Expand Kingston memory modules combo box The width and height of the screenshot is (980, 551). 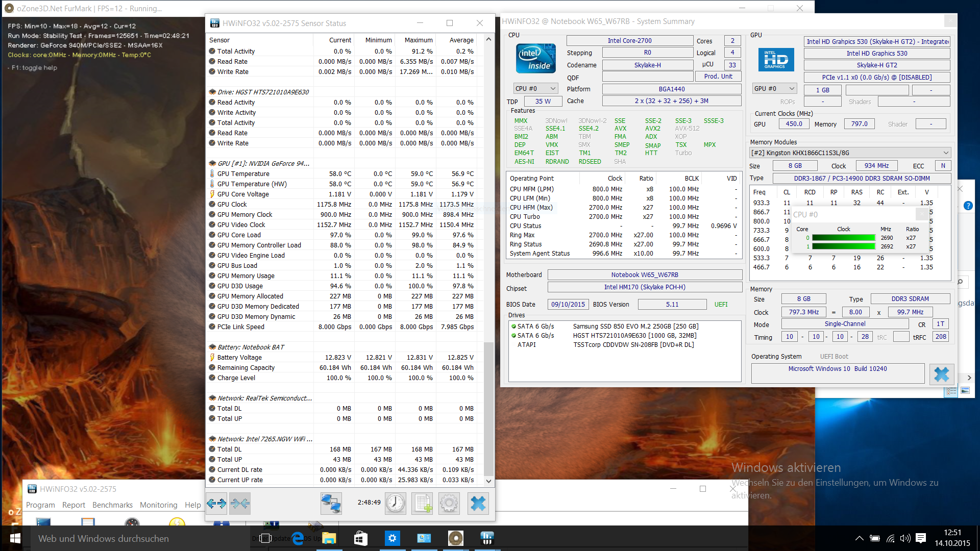849,153
